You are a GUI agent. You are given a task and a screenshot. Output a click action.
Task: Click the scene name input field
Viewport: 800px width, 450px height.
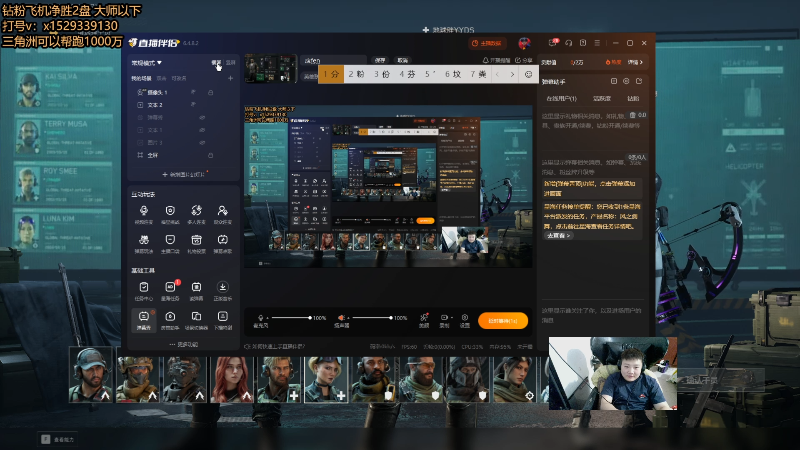[x=333, y=60]
